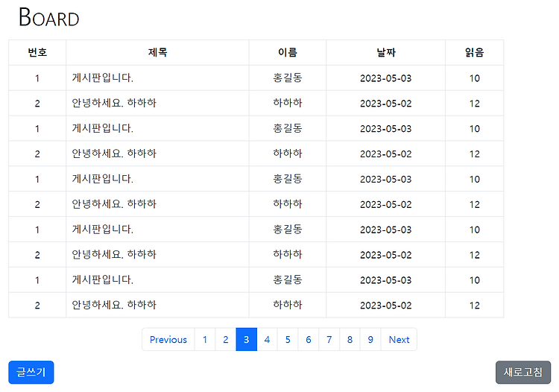Viewport: 559px width, 392px height.
Task: Click the 날짜 column header
Action: click(x=386, y=52)
